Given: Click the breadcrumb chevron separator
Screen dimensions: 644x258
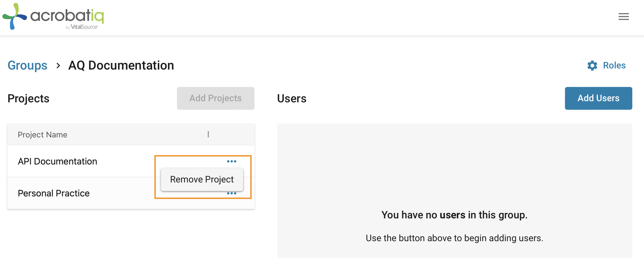Looking at the screenshot, I should tap(58, 66).
